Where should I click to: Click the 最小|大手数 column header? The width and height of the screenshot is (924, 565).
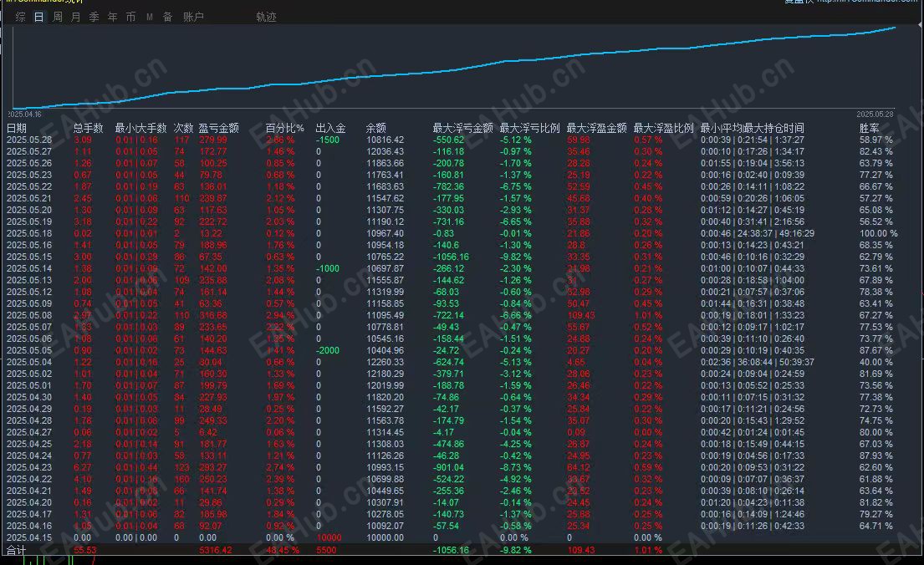point(140,128)
